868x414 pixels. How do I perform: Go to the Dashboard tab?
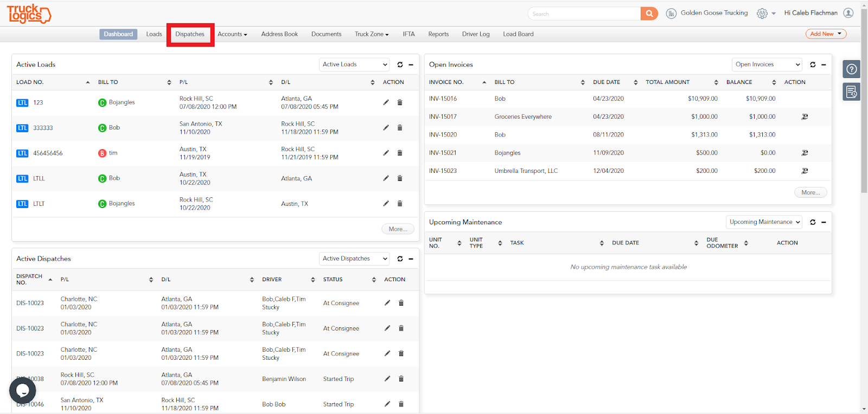click(118, 34)
